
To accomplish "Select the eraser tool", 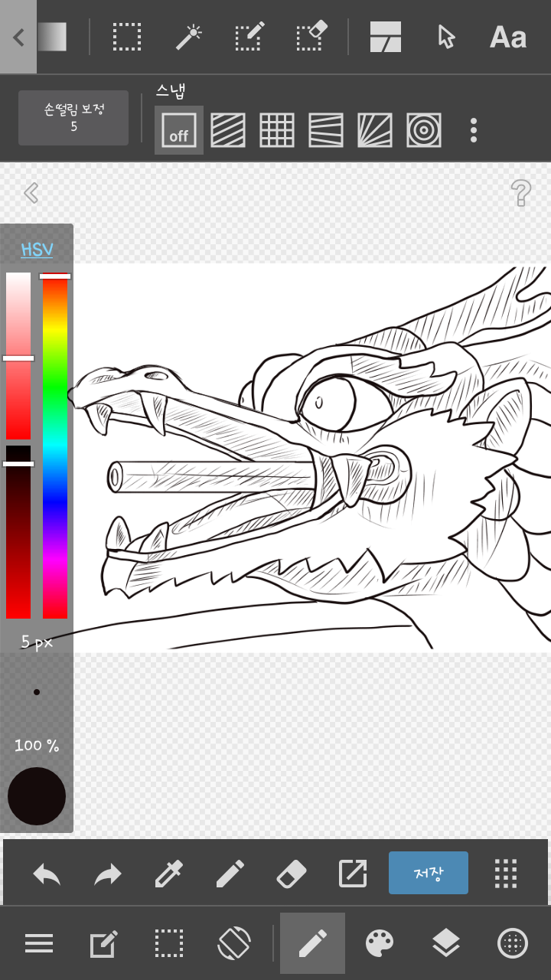I will click(292, 874).
